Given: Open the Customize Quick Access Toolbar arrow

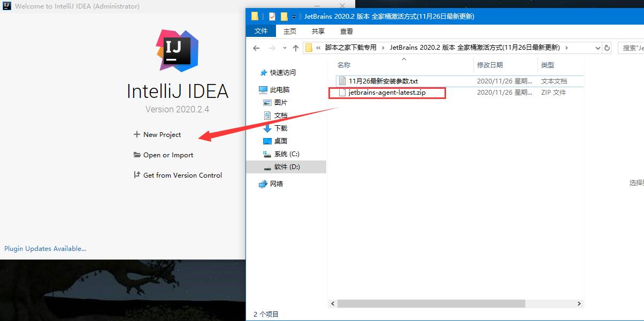Looking at the screenshot, I should [x=294, y=17].
